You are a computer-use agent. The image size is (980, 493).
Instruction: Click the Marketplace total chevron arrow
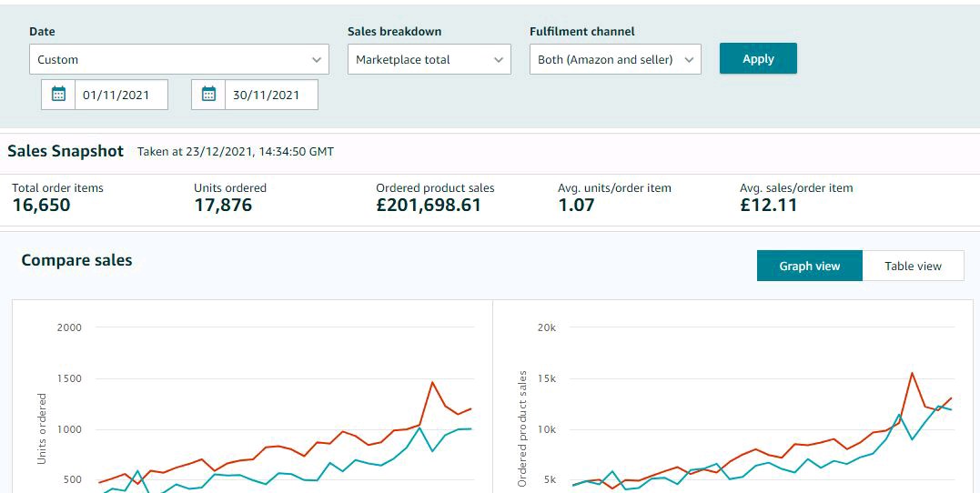point(498,60)
